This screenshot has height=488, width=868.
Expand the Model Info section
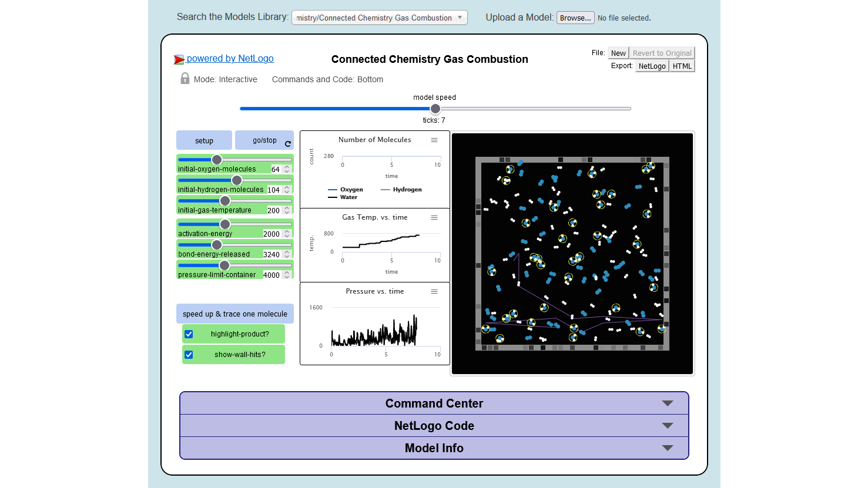(434, 447)
